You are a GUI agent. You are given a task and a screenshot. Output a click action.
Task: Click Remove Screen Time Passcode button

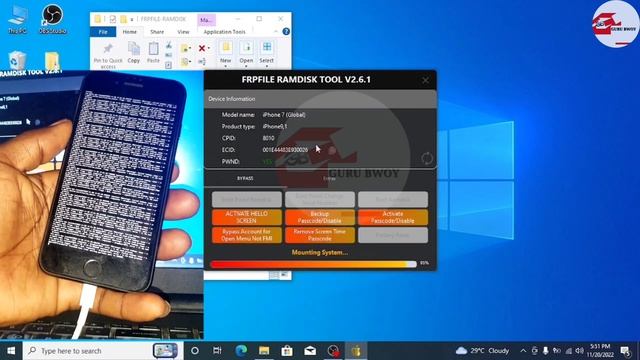pos(320,235)
